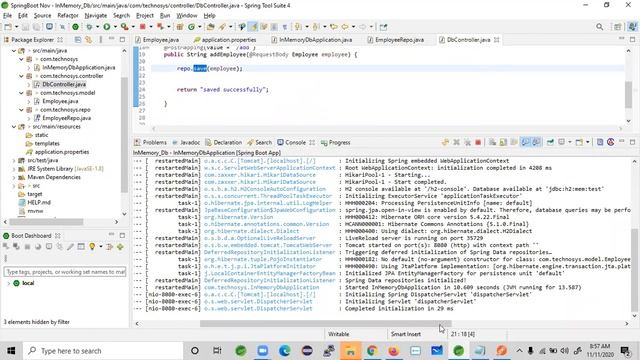Click the lightbulb icon in Boot Dashboard
Image resolution: width=640 pixels, height=360 pixels.
(92, 247)
